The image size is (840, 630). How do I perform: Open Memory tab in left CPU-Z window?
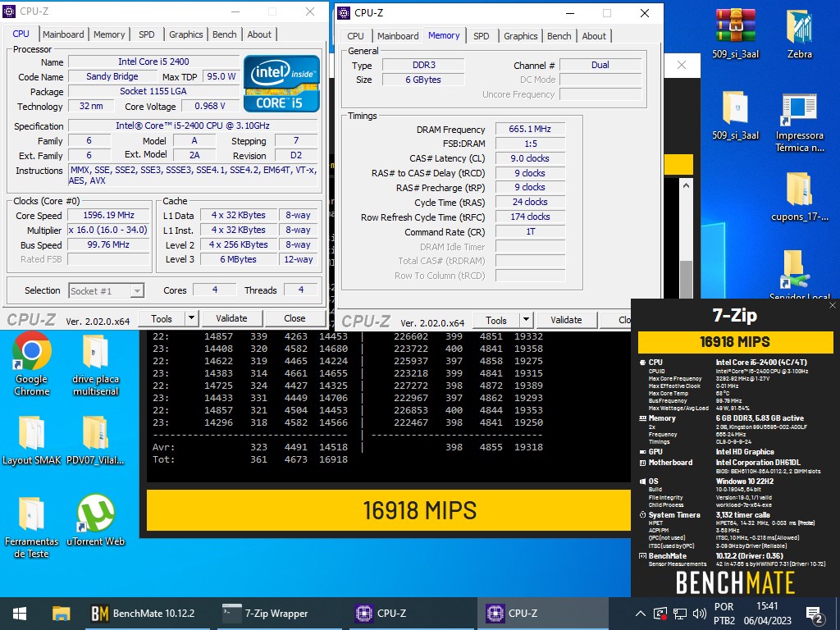(x=109, y=34)
